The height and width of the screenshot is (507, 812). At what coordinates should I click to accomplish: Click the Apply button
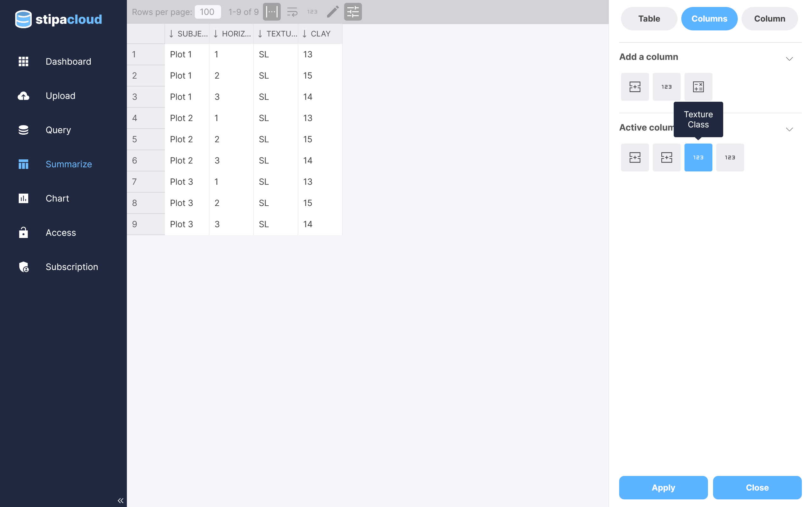coord(663,488)
